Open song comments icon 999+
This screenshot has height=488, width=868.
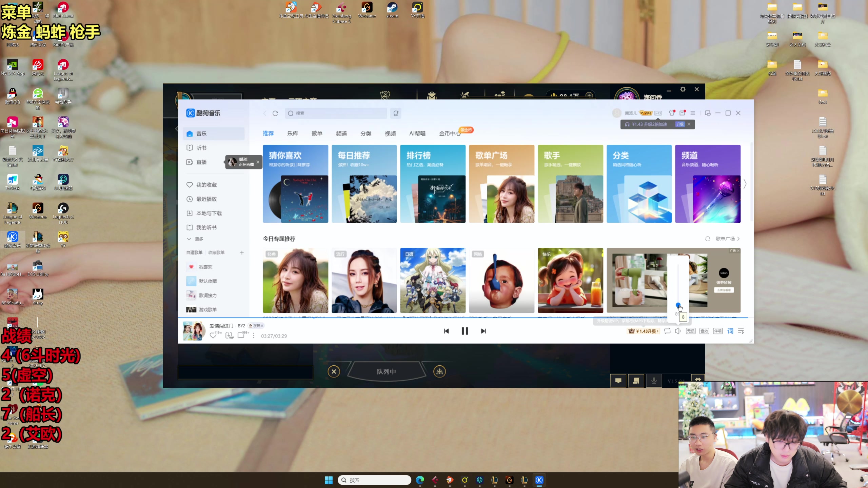click(241, 335)
